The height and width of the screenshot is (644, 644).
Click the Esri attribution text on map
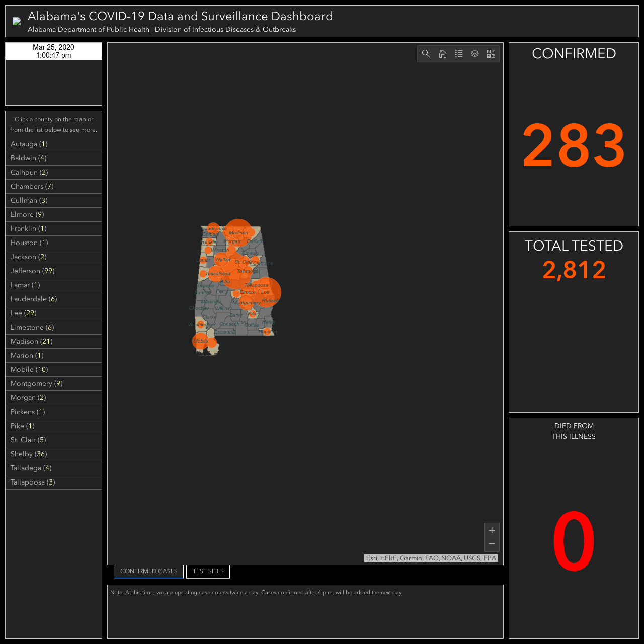tap(431, 558)
